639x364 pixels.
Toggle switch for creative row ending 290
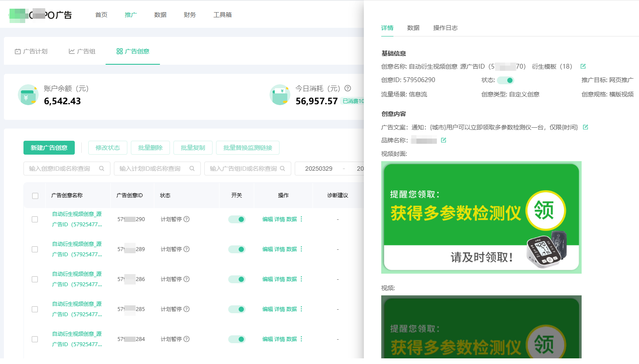(237, 219)
